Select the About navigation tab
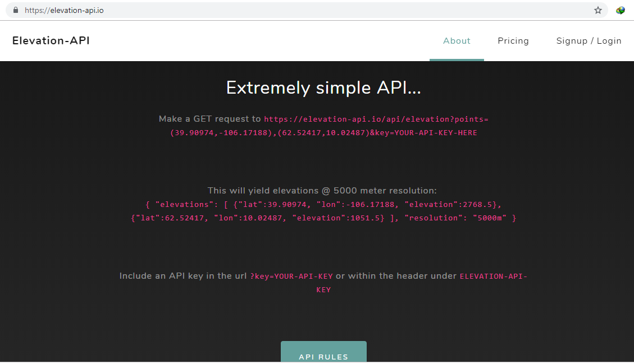The height and width of the screenshot is (364, 634). click(x=457, y=40)
